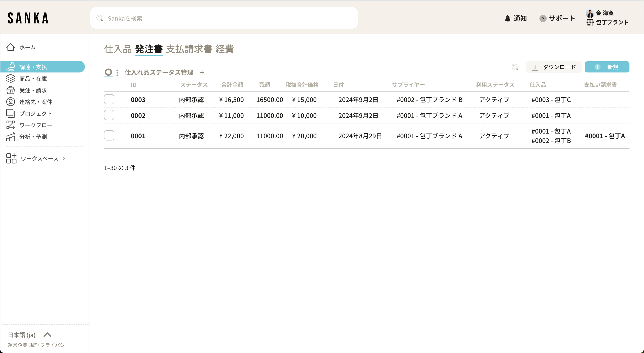Focus the Sankaを検索 search field
The image size is (644, 353).
pos(224,18)
